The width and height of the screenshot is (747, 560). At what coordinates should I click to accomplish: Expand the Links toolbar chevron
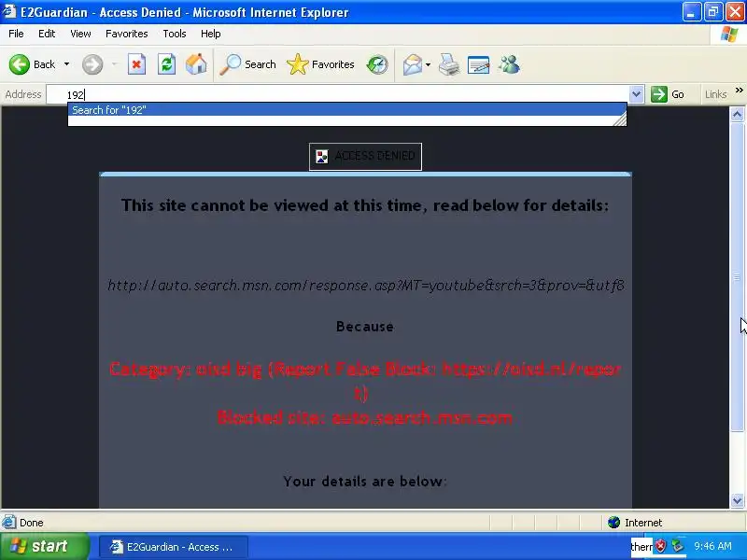click(739, 90)
